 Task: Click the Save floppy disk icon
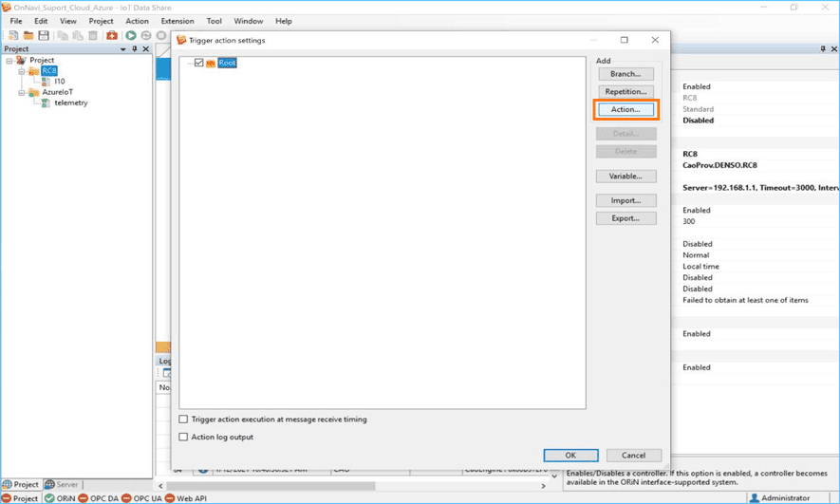tap(44, 35)
